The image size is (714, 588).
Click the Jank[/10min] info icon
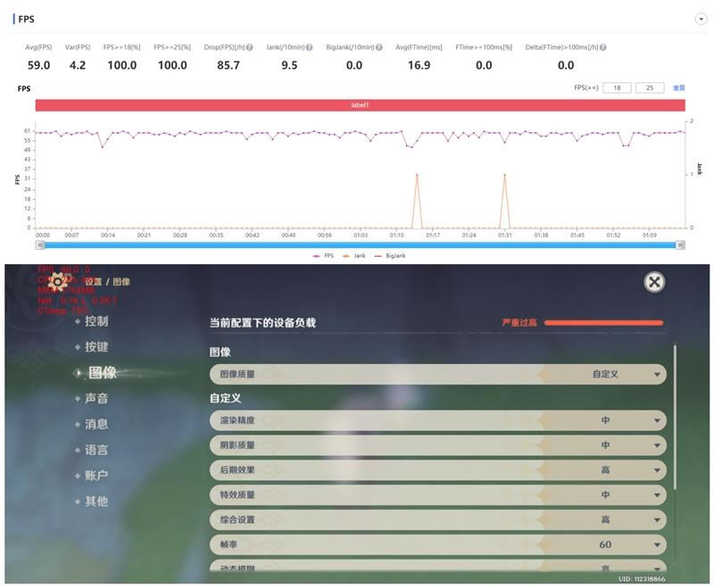click(x=309, y=46)
